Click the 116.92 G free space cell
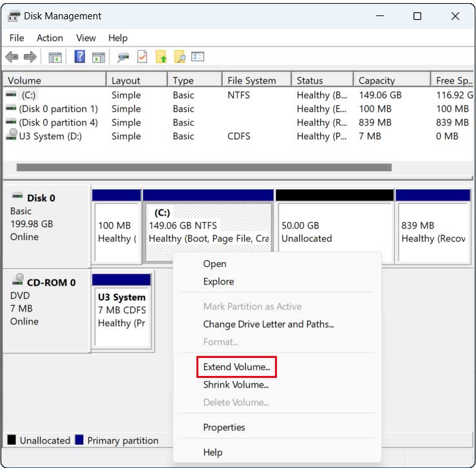The image size is (476, 468). point(455,95)
